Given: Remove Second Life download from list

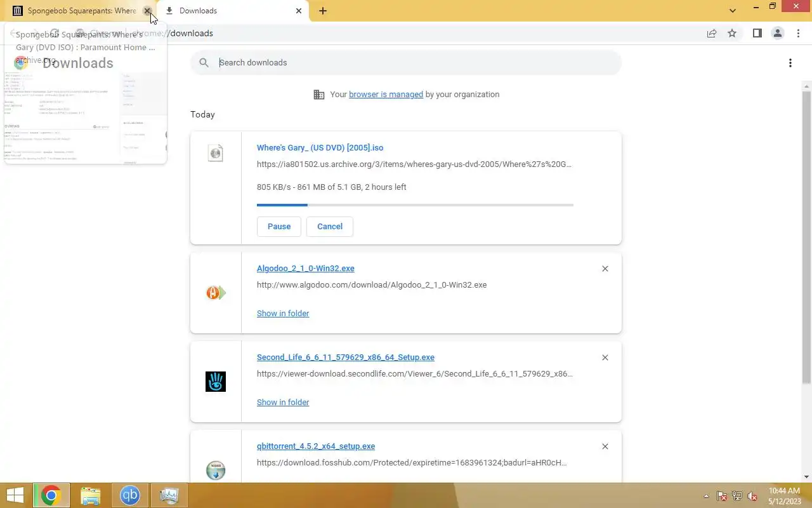Looking at the screenshot, I should (x=605, y=358).
